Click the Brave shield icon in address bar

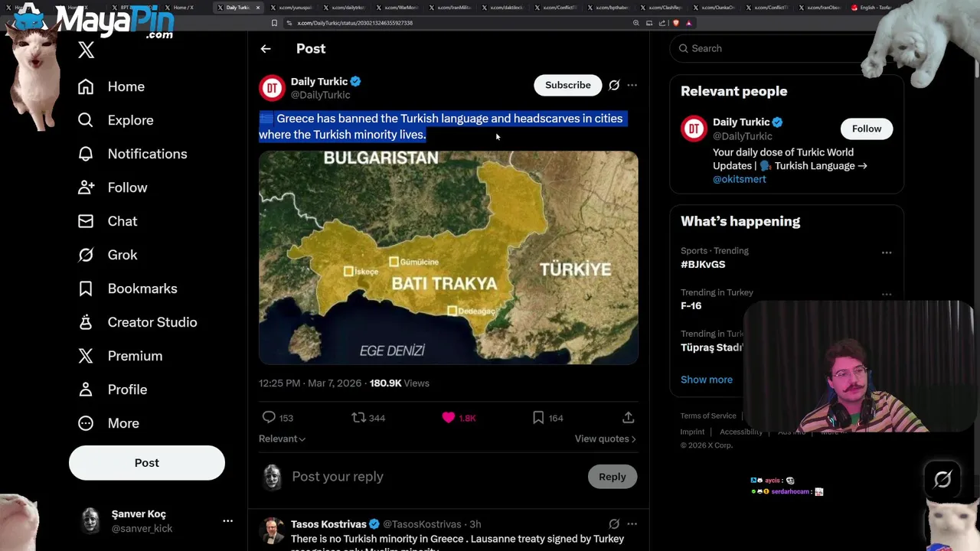point(675,23)
